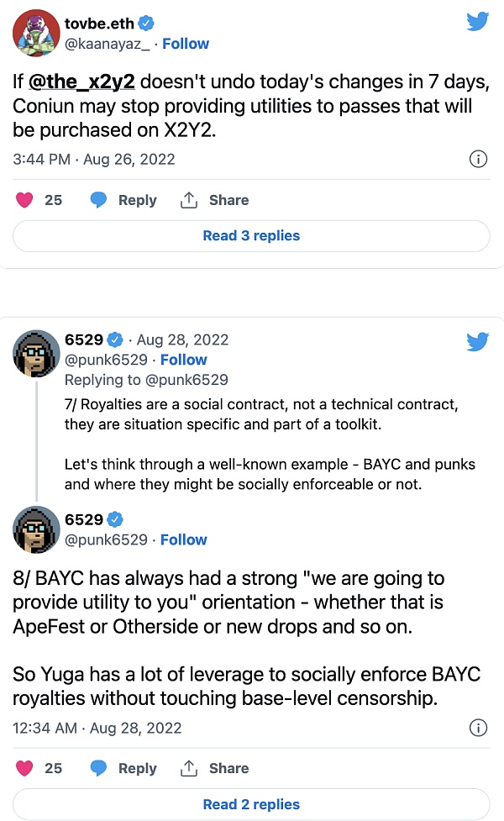Viewport: 504px width, 821px height.
Task: Open the 12:34 AM Aug 28 timestamp
Action: [x=97, y=728]
